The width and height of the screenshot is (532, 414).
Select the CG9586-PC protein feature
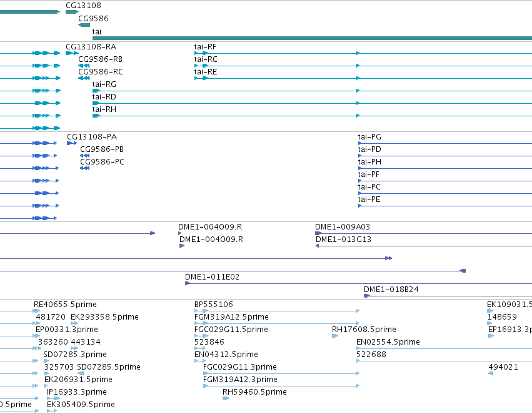pyautogui.click(x=85, y=168)
